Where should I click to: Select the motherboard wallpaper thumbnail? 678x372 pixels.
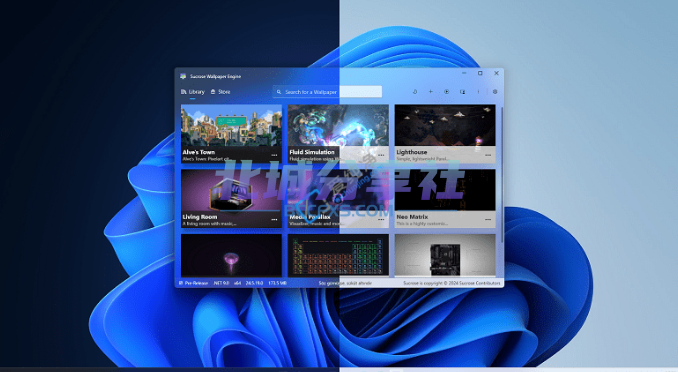pos(445,255)
